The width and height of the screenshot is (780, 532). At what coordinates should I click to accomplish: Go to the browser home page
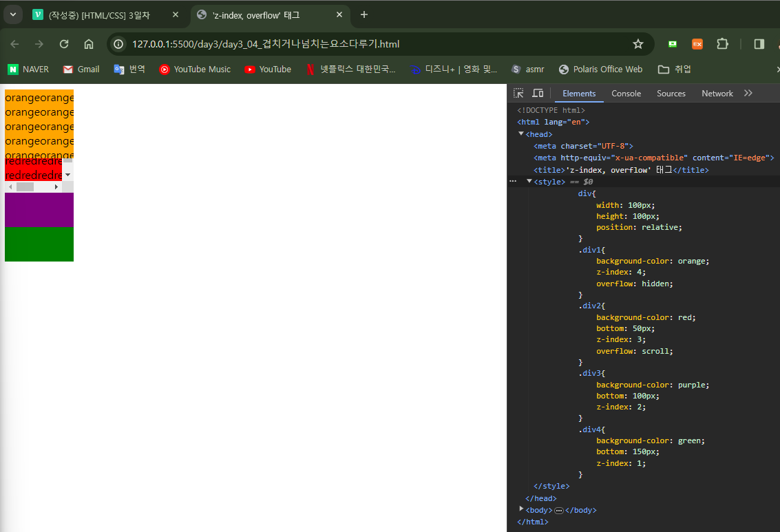click(89, 44)
